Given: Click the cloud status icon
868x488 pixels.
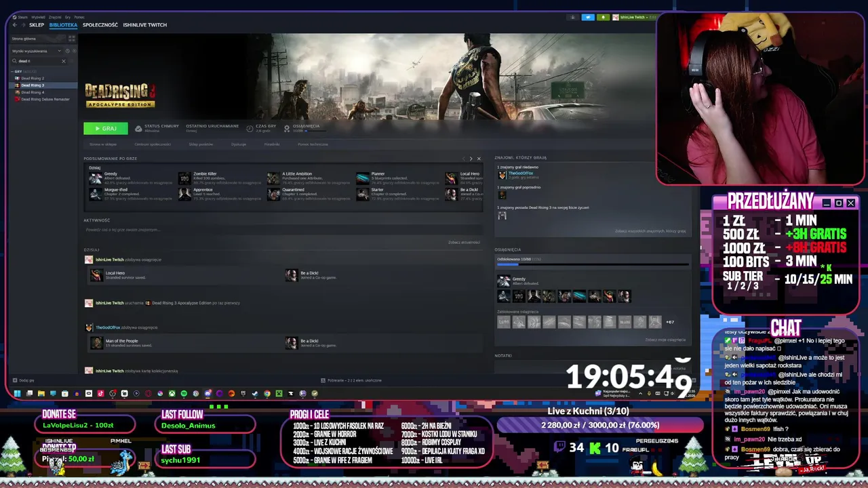Looking at the screenshot, I should tap(138, 128).
